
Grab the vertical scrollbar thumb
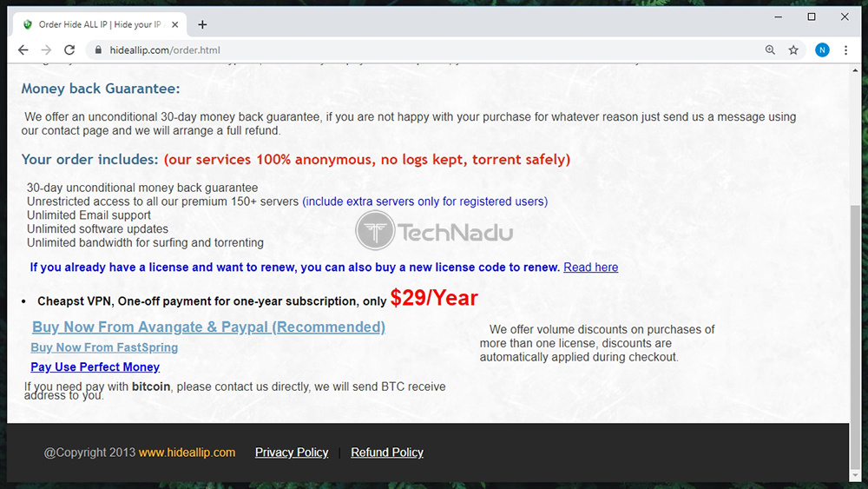coord(855,337)
